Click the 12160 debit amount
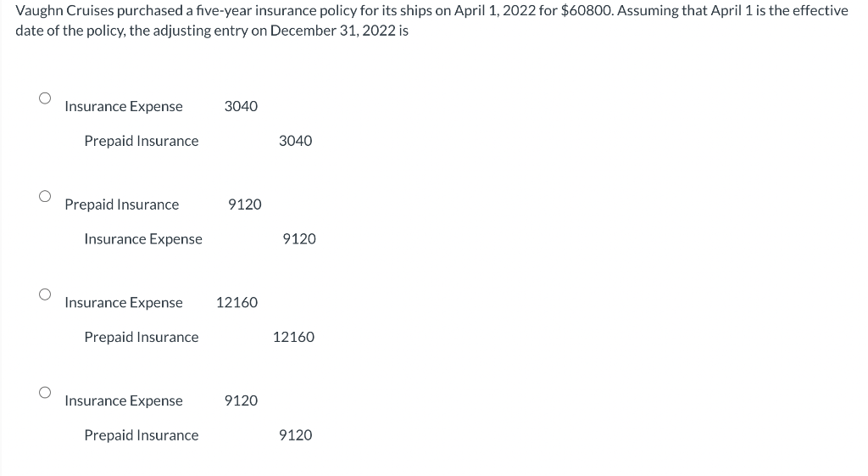This screenshot has height=476, width=868. coord(237,303)
